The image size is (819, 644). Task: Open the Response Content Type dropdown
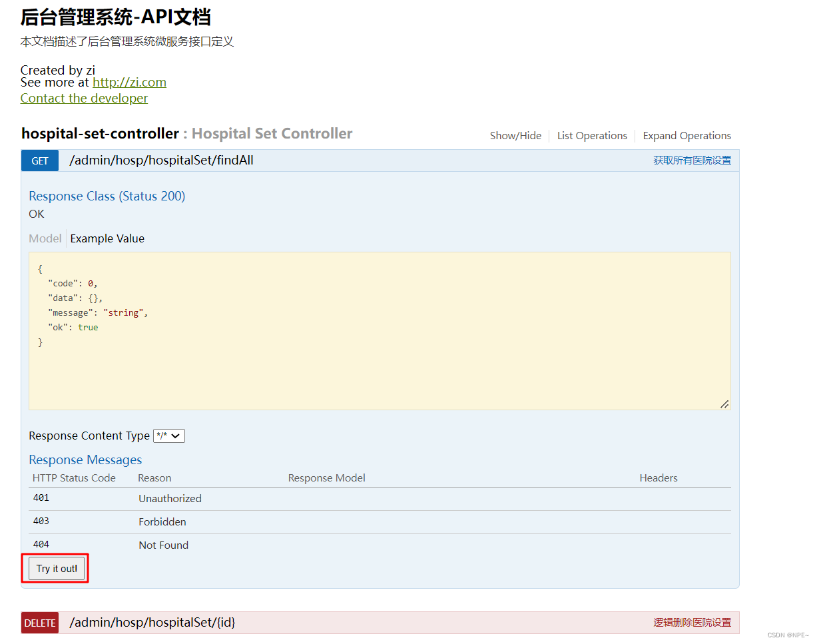(x=169, y=436)
